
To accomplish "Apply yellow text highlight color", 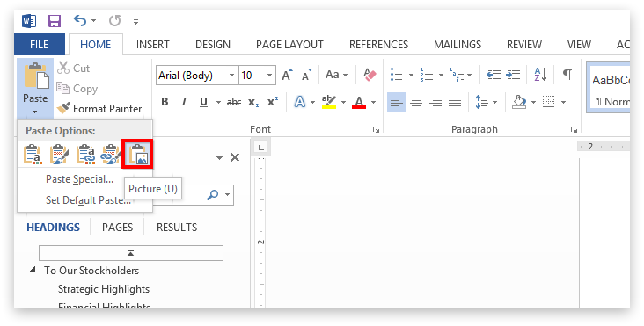I will click(x=329, y=102).
